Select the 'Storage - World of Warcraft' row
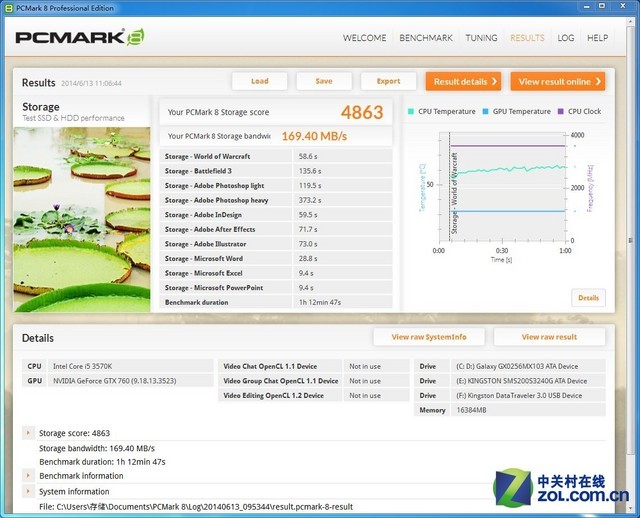Screen dimensions: 640x518 point(276,156)
